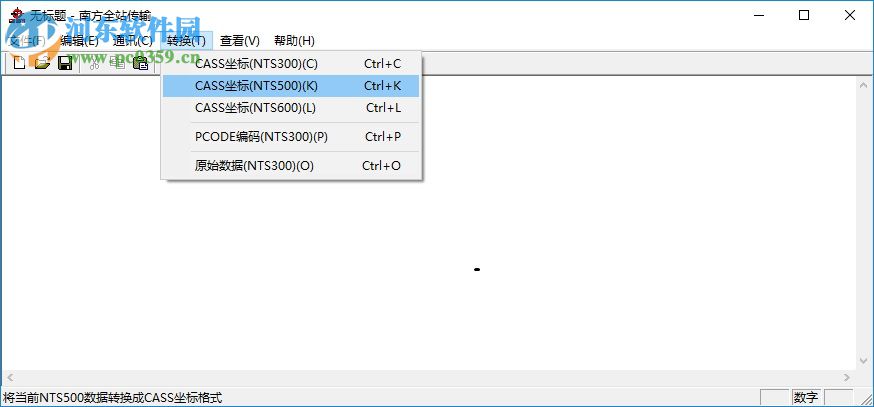The height and width of the screenshot is (407, 874).
Task: Click the horizontal scrollbar left arrow
Action: point(9,377)
